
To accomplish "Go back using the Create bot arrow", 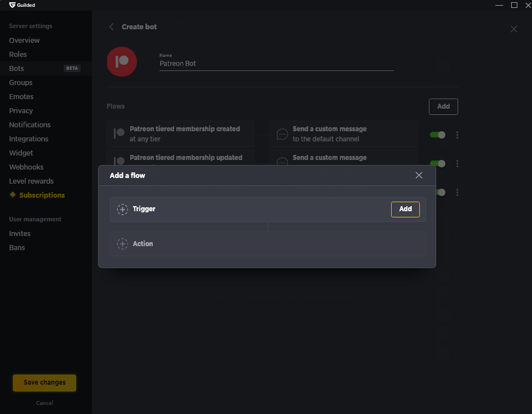I will [111, 27].
